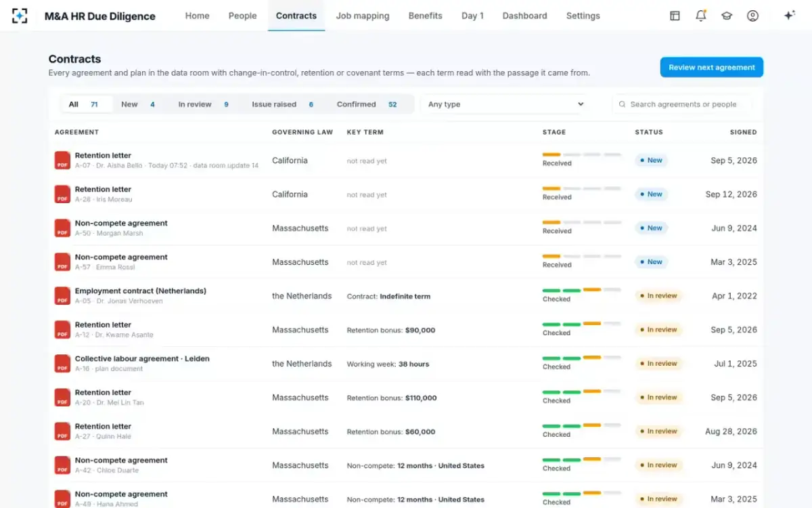
Task: Click the In review badge for Dr. Kwame Asante
Action: [x=658, y=330]
